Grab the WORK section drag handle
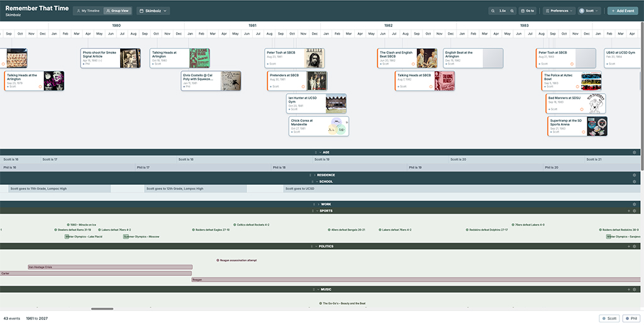Image resolution: width=644 pixels, height=325 pixels. point(314,204)
